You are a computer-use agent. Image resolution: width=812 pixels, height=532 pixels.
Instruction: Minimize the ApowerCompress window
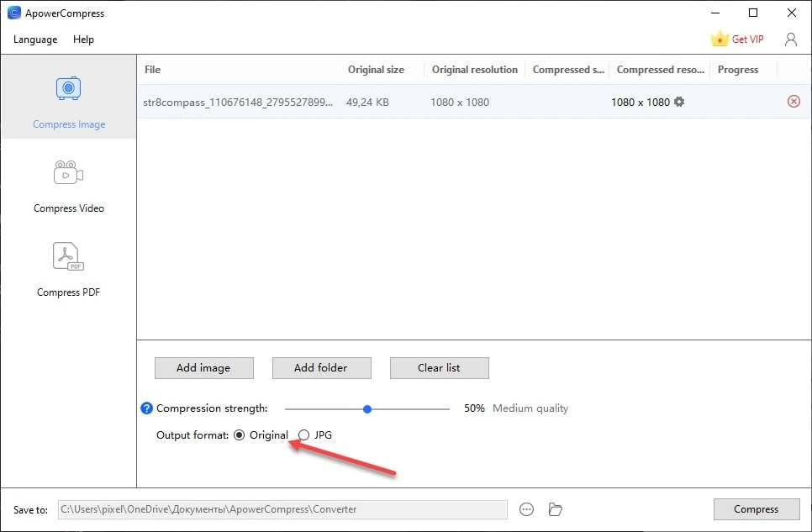click(x=715, y=13)
